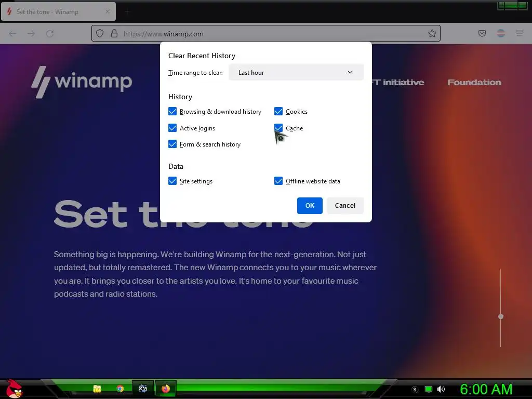Select the Set the tone - Winamp tab
Image resolution: width=532 pixels, height=399 pixels.
(58, 11)
